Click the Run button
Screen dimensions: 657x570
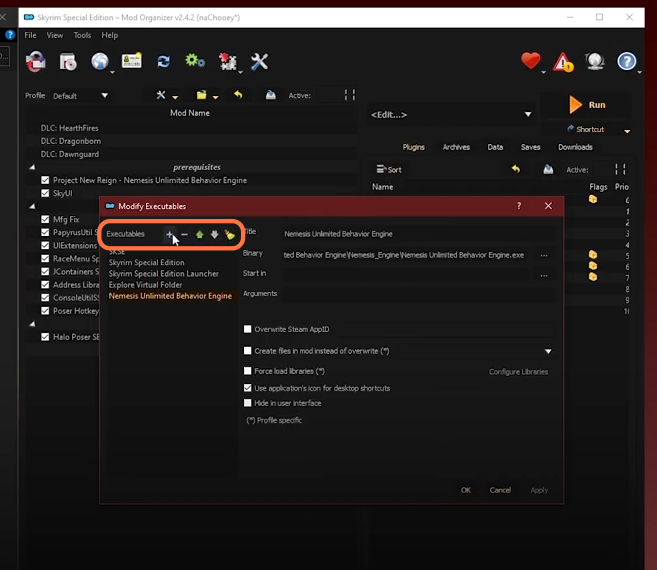tap(587, 105)
